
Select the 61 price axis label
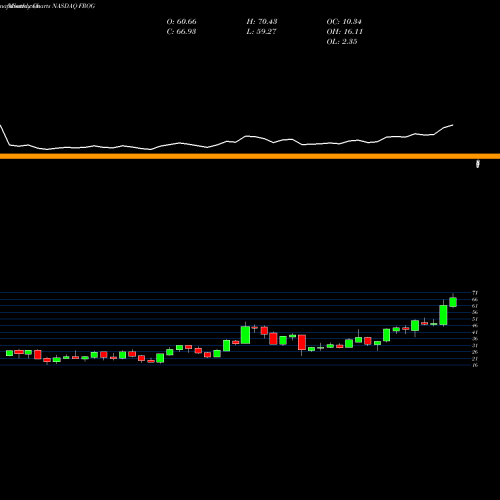click(x=475, y=306)
